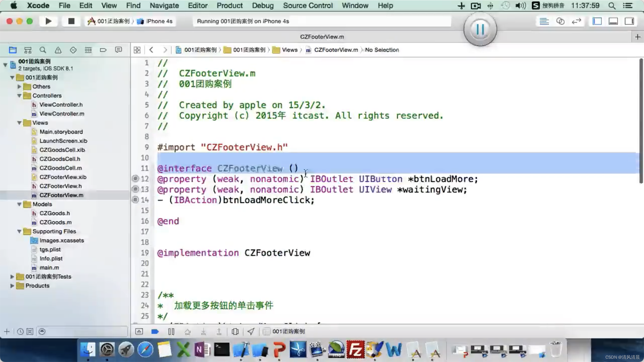Viewport: 644px width, 362px height.
Task: Toggle the Utilities panel visibility
Action: [629, 21]
